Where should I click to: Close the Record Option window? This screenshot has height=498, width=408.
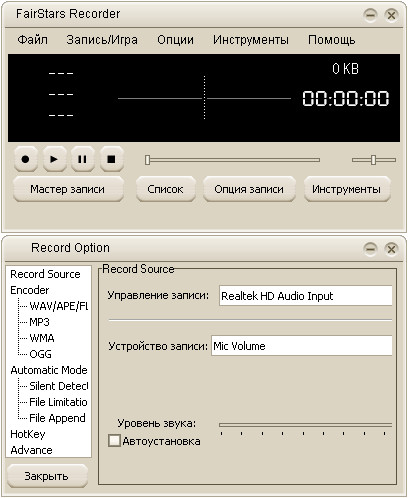pos(391,249)
